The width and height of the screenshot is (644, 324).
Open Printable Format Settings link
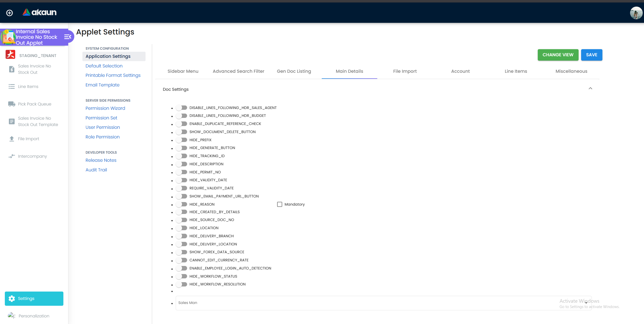(x=113, y=75)
